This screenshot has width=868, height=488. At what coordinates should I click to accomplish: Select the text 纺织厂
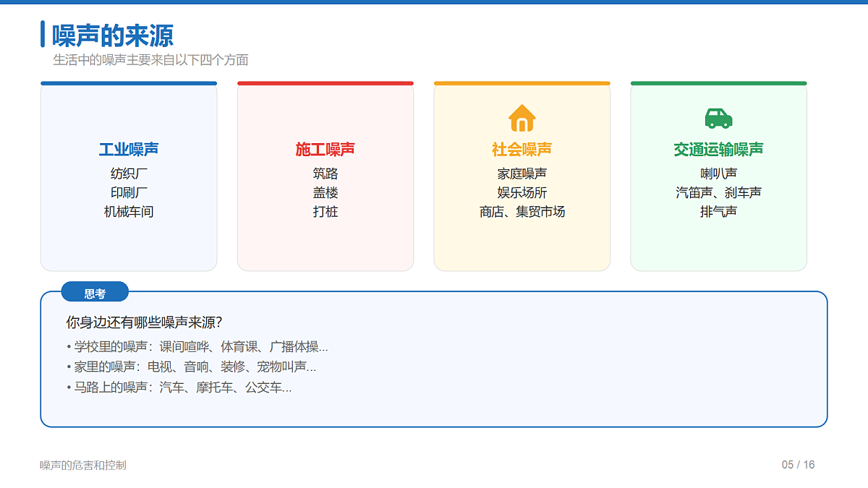129,174
